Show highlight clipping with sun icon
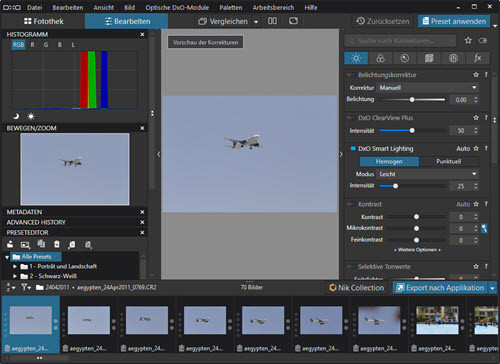The width and height of the screenshot is (500, 364). click(x=31, y=116)
